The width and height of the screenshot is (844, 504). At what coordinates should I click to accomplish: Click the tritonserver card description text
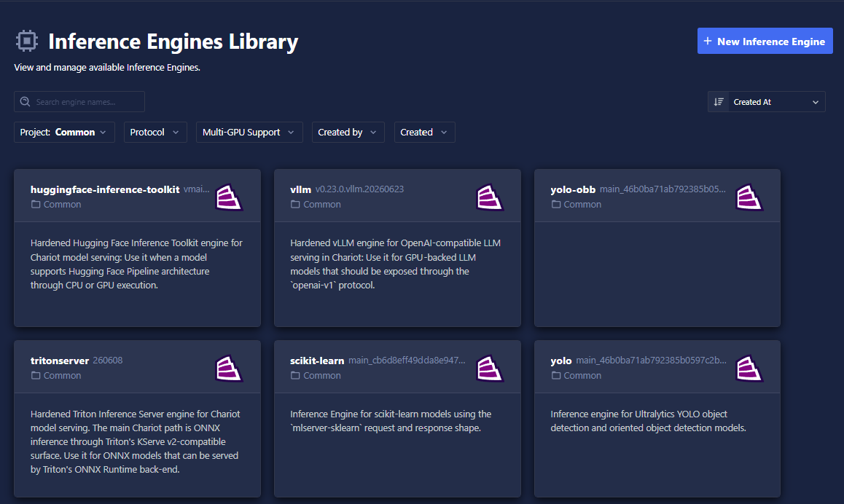pos(135,441)
